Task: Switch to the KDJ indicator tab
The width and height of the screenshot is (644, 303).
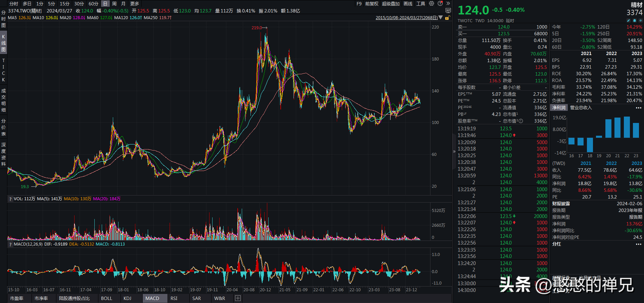Action: pyautogui.click(x=127, y=298)
